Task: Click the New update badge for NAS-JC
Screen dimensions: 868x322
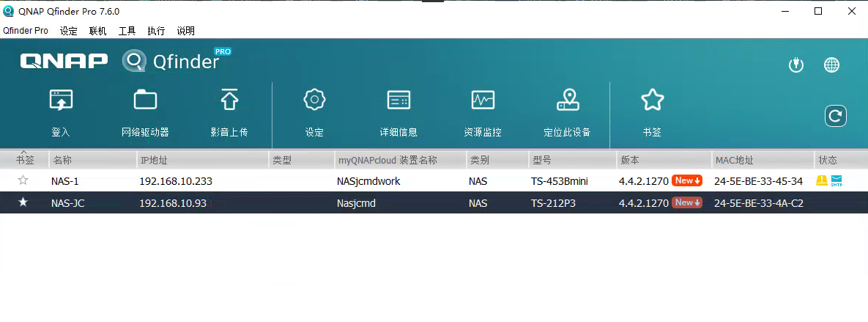Action: [x=687, y=203]
